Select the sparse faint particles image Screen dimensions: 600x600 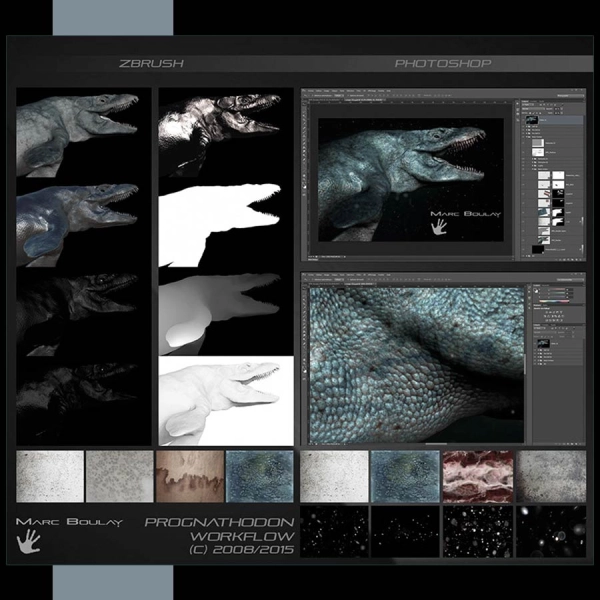coord(405,532)
